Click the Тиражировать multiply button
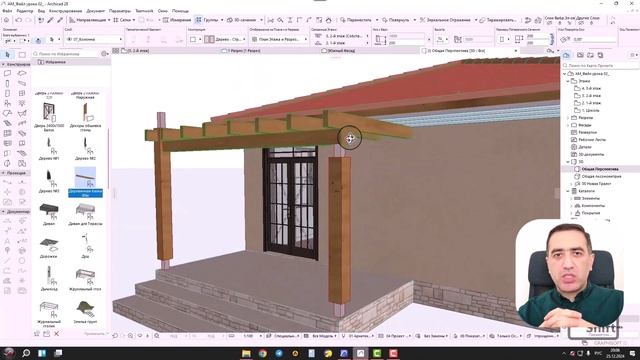This screenshot has height=360, width=640. pos(498,20)
